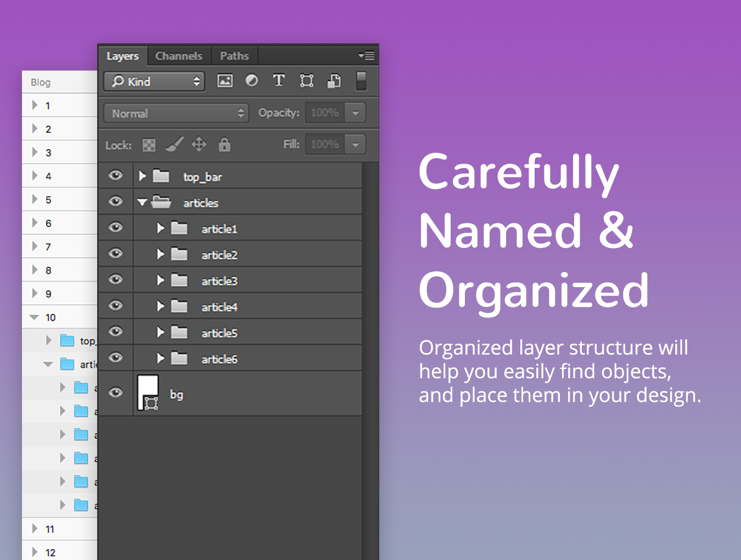This screenshot has height=560, width=741.
Task: Filter for smart objects icon
Action: 334,81
